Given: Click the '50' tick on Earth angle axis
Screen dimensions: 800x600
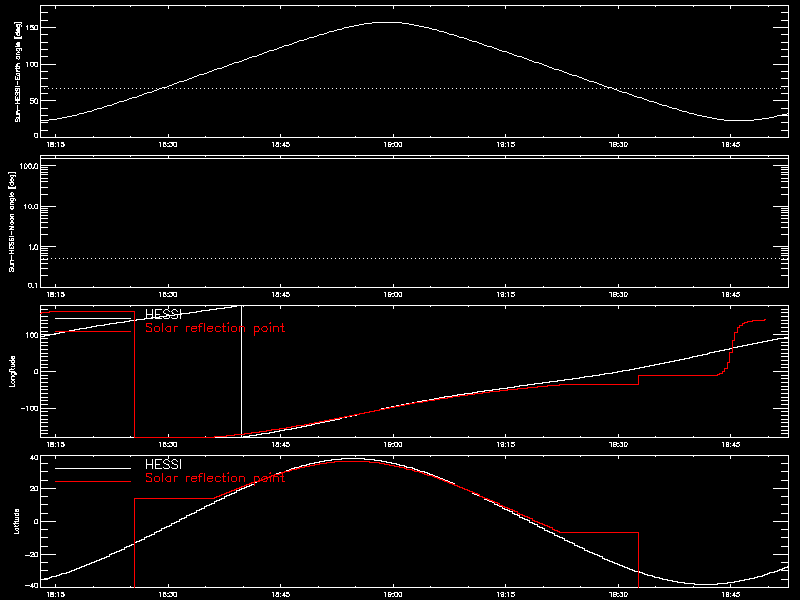Looking at the screenshot, I should tap(33, 101).
